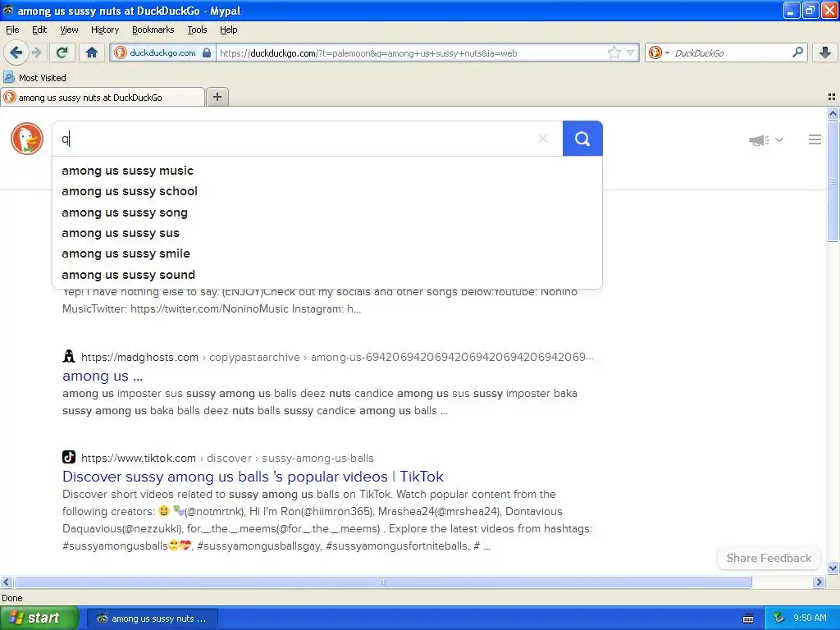Choose suggestion among us sussy sound
The width and height of the screenshot is (840, 630).
coord(327,274)
